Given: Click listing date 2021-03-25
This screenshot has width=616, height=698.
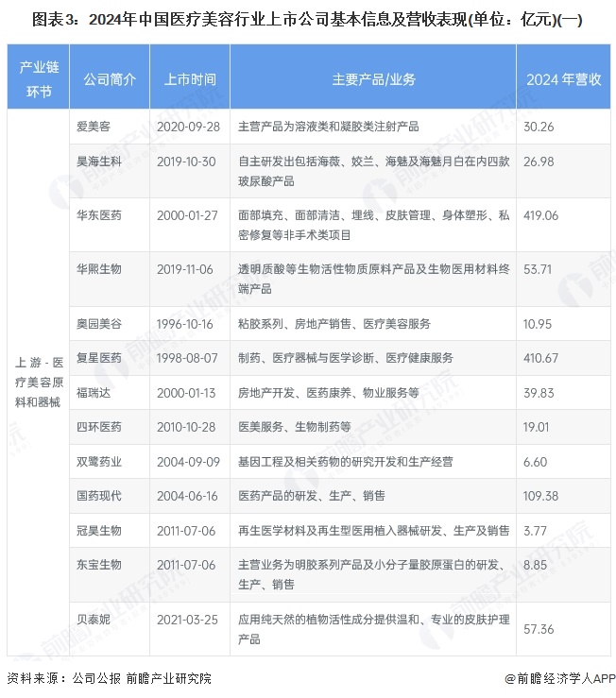Looking at the screenshot, I should point(187,620).
